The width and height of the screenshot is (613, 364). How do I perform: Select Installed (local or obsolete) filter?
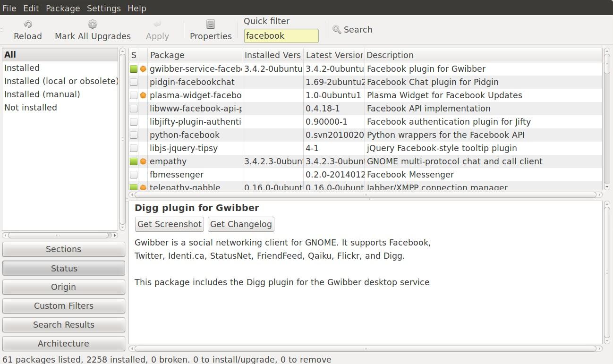click(x=60, y=81)
